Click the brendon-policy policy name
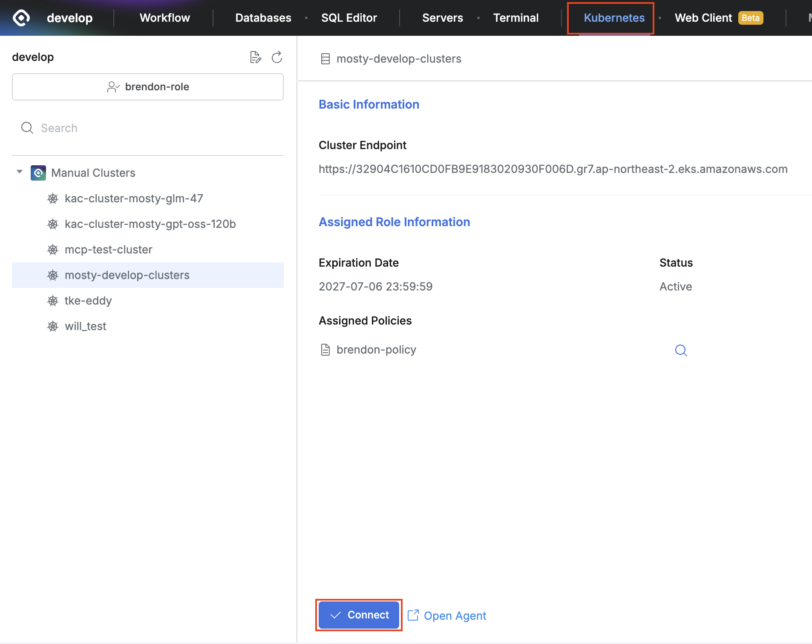The image size is (812, 644). [376, 350]
